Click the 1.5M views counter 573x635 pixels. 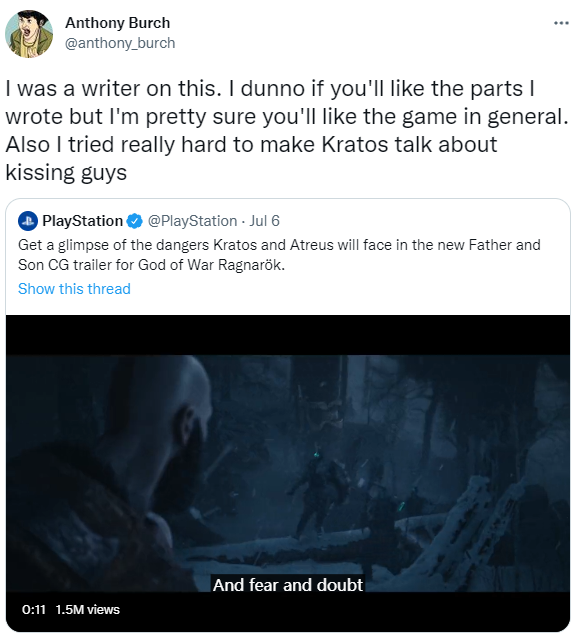click(87, 609)
